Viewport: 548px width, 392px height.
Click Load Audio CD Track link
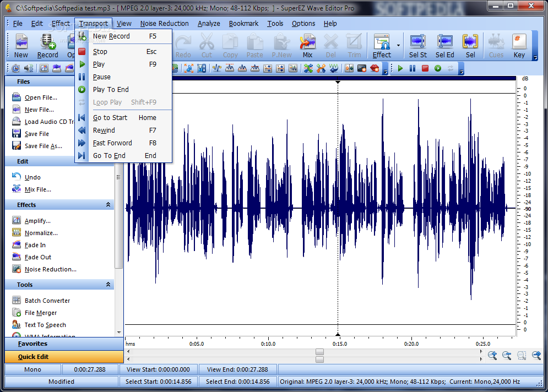point(43,122)
